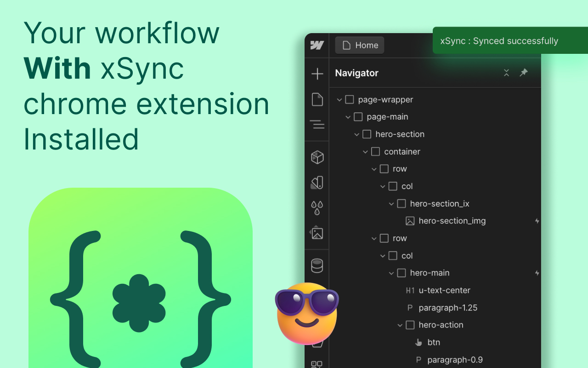Open the Pages panel icon
The image size is (588, 368).
[x=317, y=99]
